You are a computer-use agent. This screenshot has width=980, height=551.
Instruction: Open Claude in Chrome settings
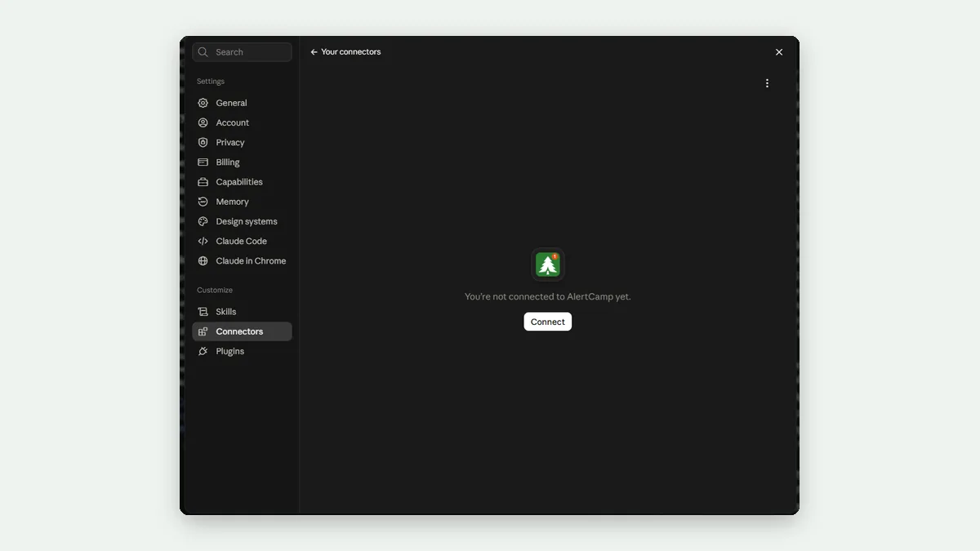[x=242, y=261]
